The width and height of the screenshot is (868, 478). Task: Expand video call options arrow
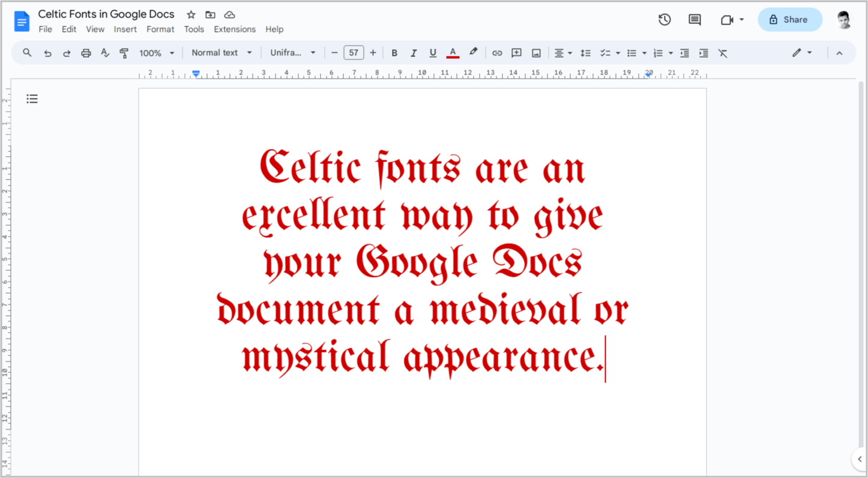741,20
